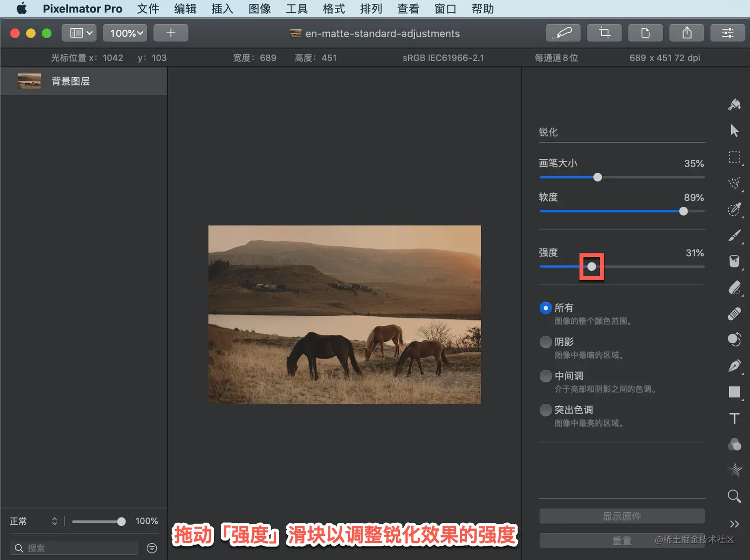Click the layer filter icon beside search

(x=152, y=548)
